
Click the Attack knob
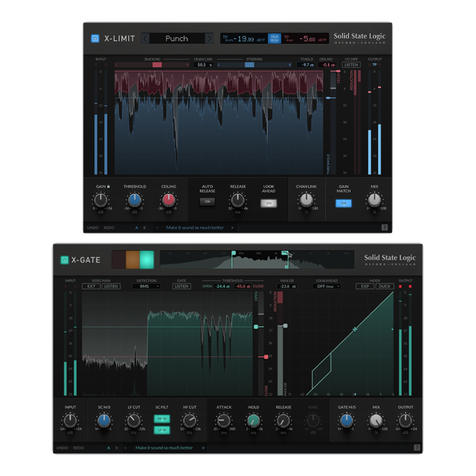tap(224, 420)
